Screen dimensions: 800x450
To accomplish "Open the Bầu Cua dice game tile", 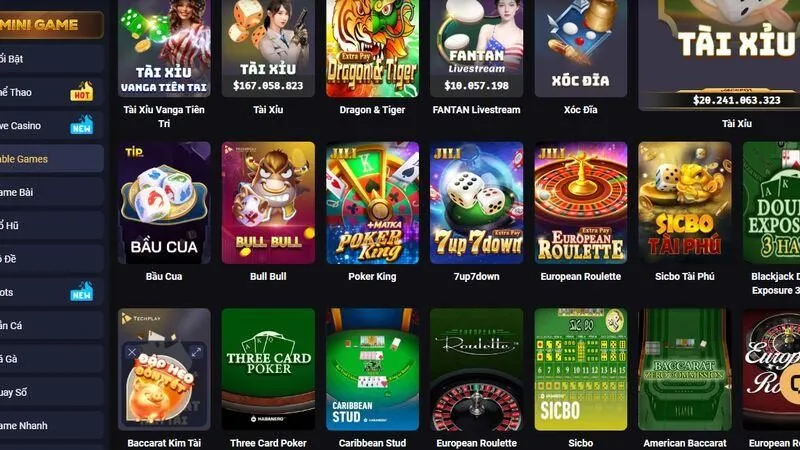I will point(164,203).
